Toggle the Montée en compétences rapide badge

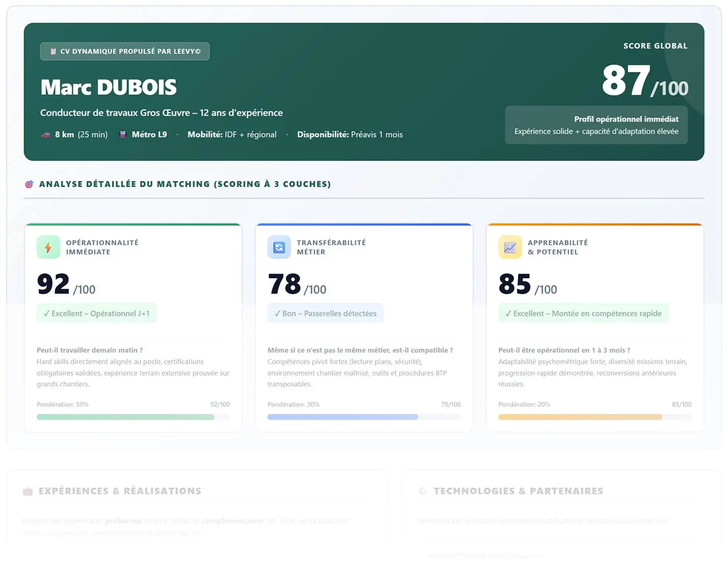point(583,313)
